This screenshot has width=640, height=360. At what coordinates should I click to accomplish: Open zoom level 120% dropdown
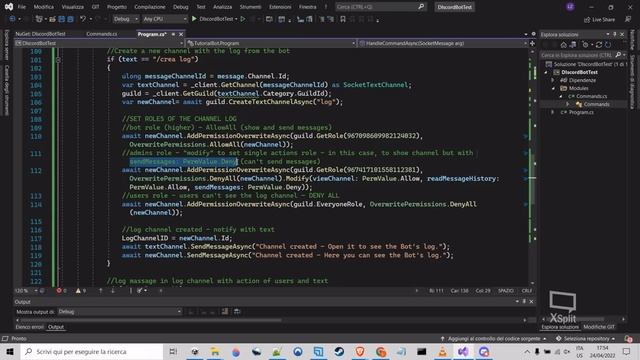[26, 291]
